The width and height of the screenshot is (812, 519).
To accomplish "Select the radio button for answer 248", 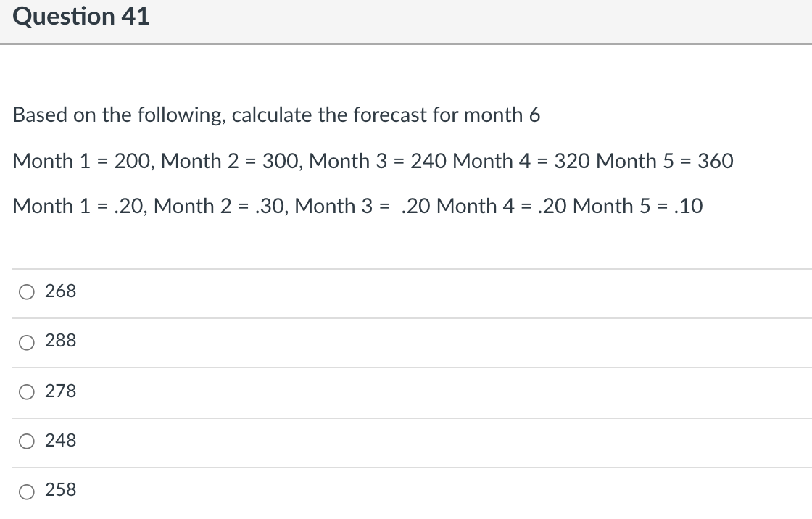I will (x=26, y=441).
